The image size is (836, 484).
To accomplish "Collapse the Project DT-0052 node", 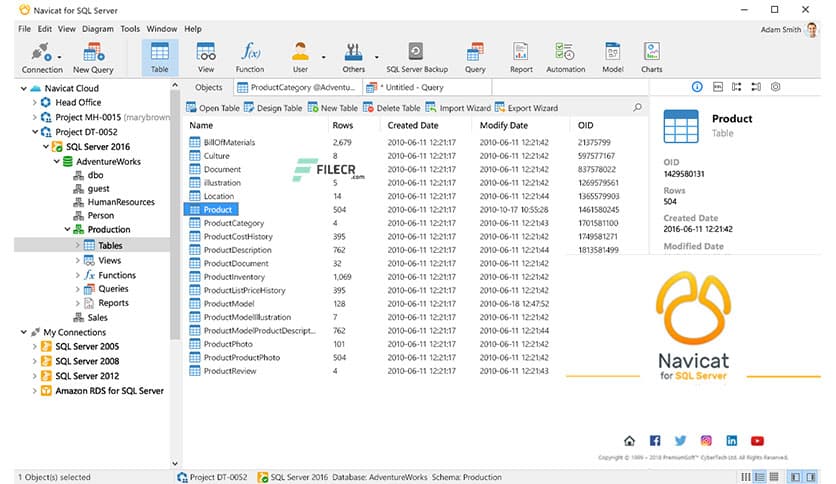I will click(x=35, y=132).
